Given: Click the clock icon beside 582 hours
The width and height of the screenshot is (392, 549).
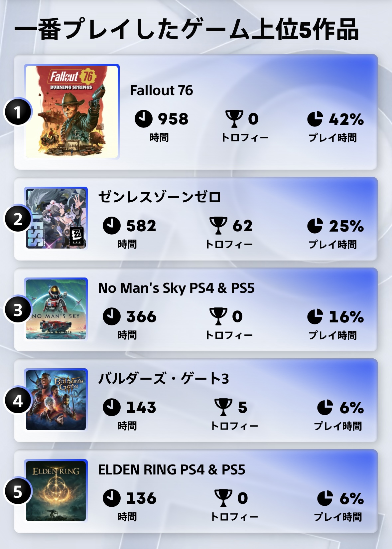Looking at the screenshot, I should click(x=112, y=226).
